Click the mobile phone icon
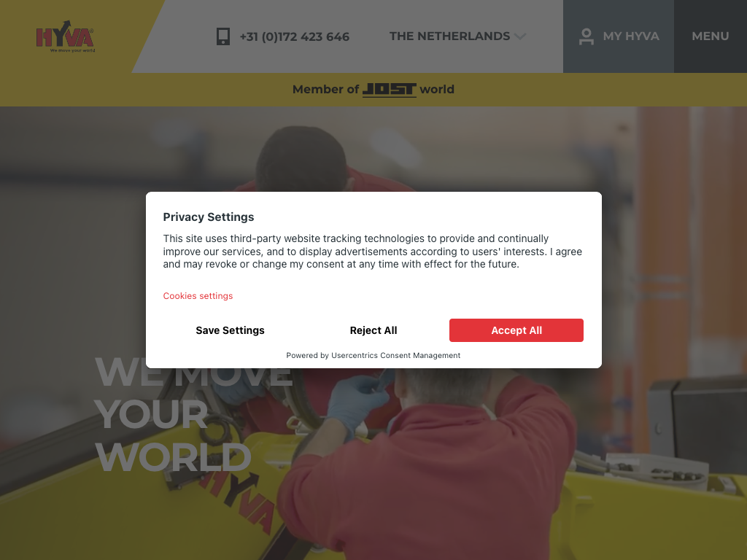Screen dimensions: 747x560 pyautogui.click(x=223, y=36)
